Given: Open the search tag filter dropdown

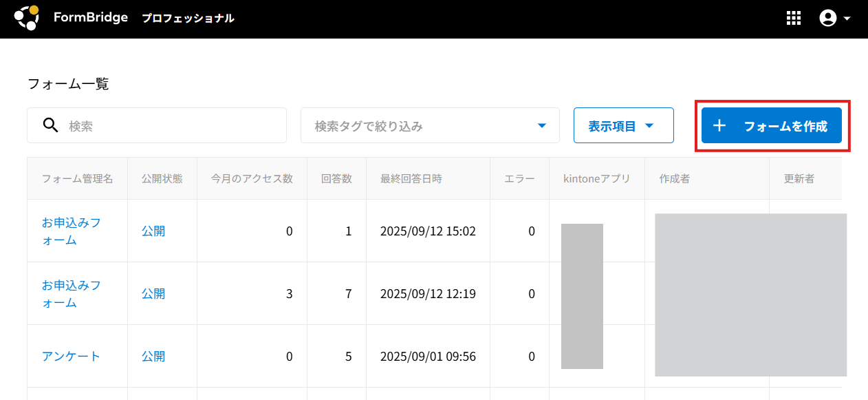Looking at the screenshot, I should (x=430, y=126).
